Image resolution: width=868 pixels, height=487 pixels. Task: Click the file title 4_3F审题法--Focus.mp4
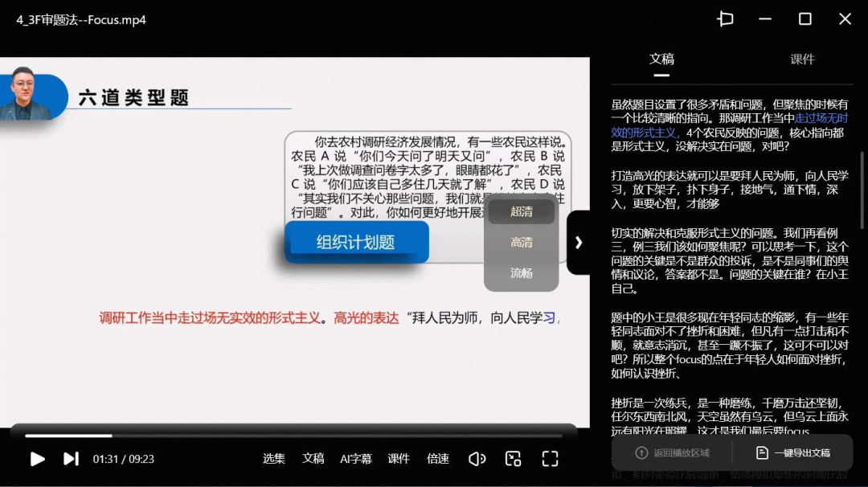tap(81, 20)
